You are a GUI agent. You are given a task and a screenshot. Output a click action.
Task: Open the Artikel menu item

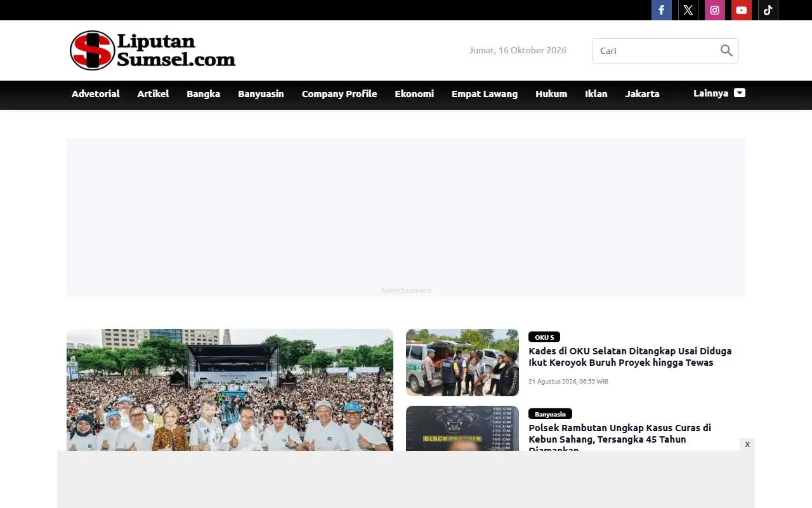pyautogui.click(x=153, y=94)
